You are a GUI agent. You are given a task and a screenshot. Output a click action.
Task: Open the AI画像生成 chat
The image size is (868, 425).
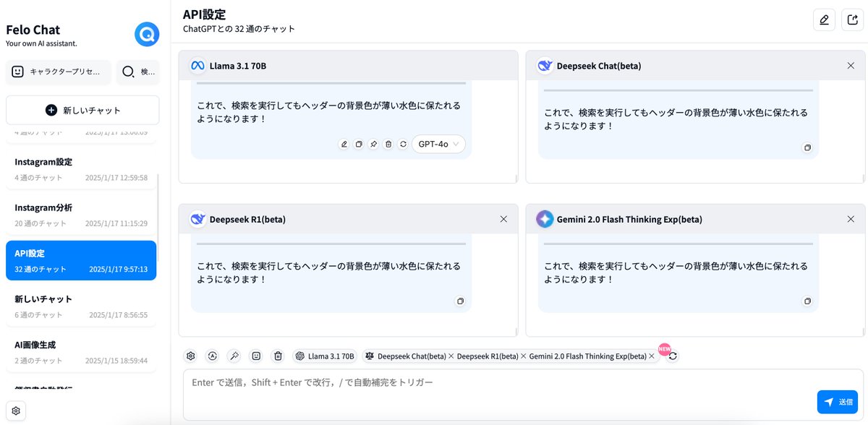click(81, 352)
